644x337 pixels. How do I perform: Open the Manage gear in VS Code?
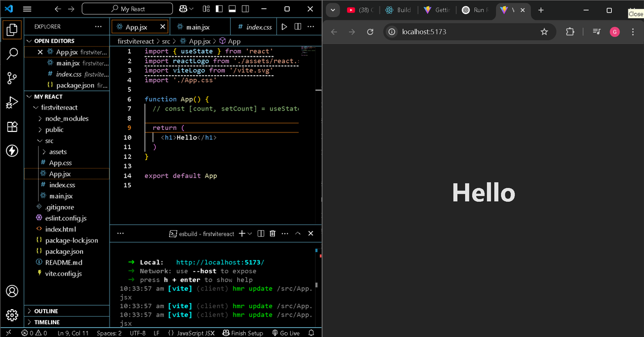[x=12, y=315]
